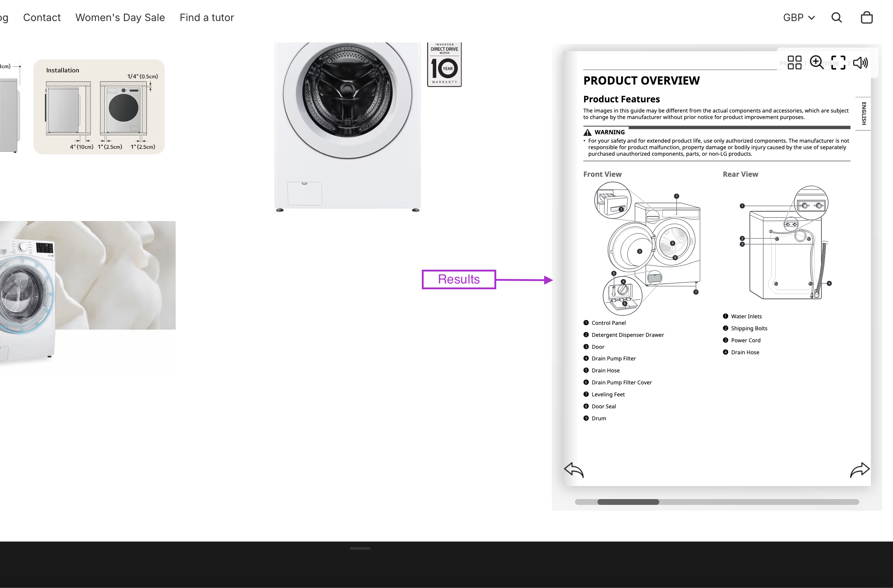Enter fullscreen mode for the manual
This screenshot has width=893, height=588.
(x=838, y=62)
